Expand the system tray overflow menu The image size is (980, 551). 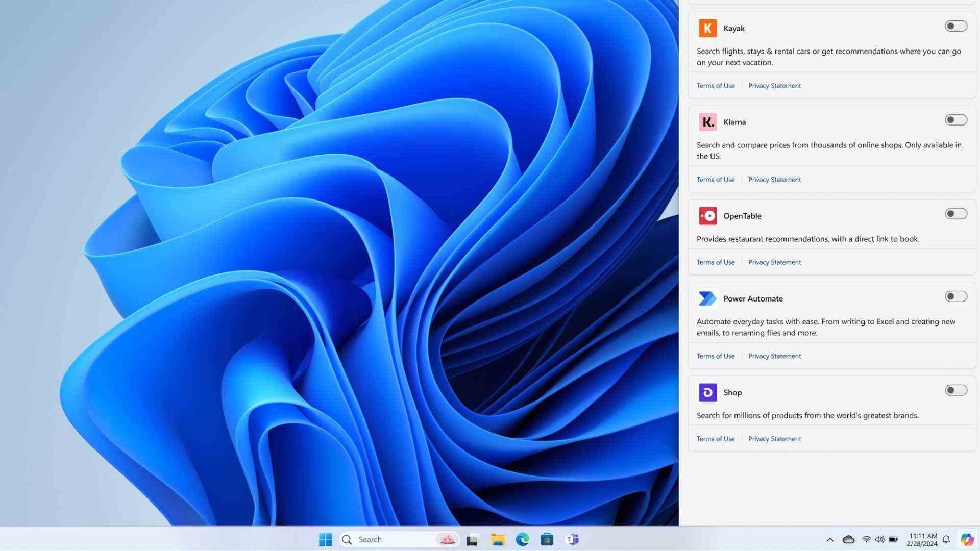tap(830, 539)
